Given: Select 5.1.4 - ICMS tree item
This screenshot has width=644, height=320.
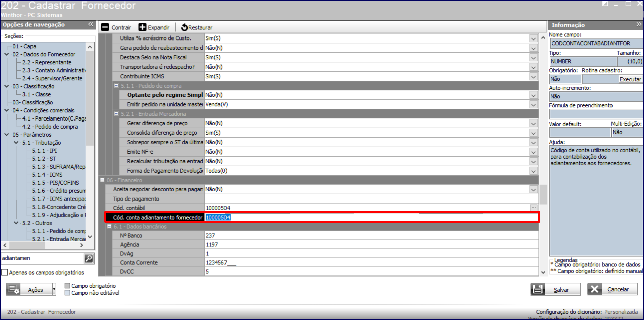Looking at the screenshot, I should click(x=47, y=175).
